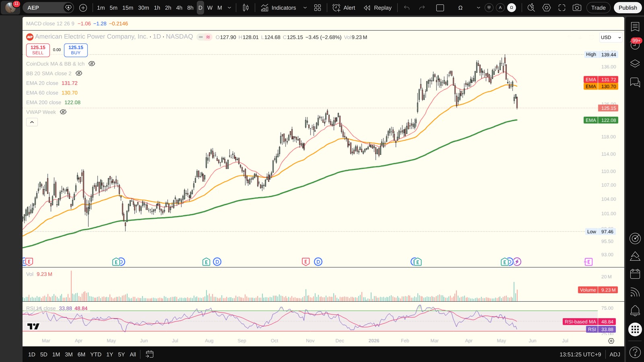
Task: Select the 4h timeframe
Action: pos(179,8)
